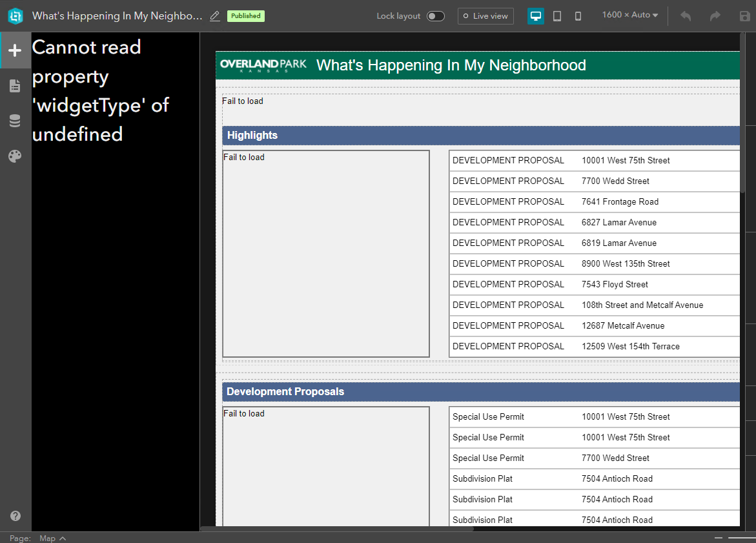Viewport: 756px width, 543px height.
Task: Click the app title What's Happening In My Neighbo...
Action: point(117,16)
